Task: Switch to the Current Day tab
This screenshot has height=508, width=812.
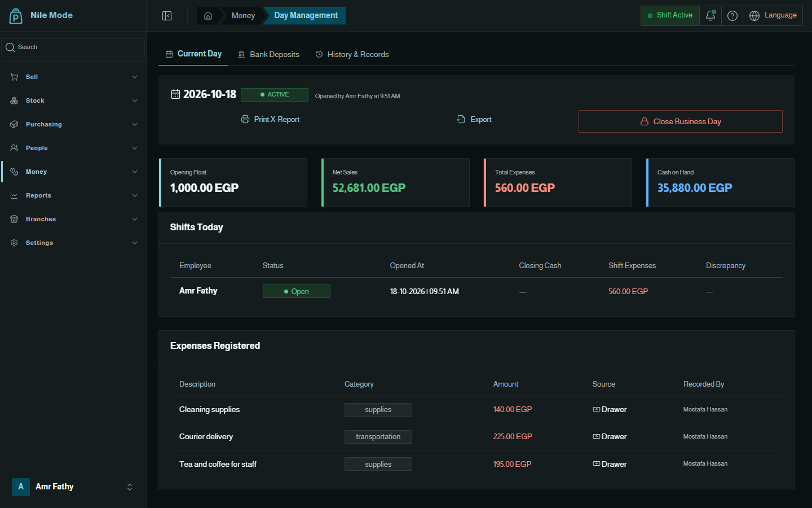Action: tap(193, 54)
